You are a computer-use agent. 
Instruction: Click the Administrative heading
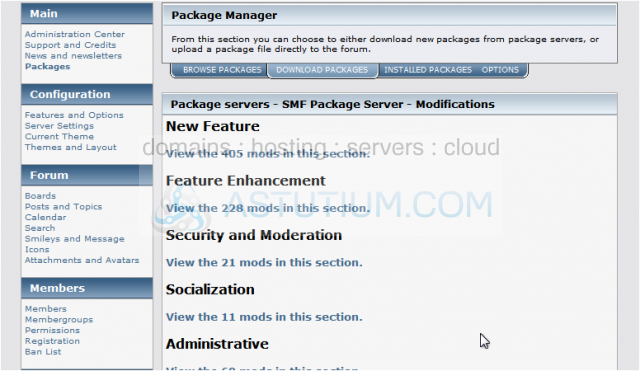click(217, 344)
